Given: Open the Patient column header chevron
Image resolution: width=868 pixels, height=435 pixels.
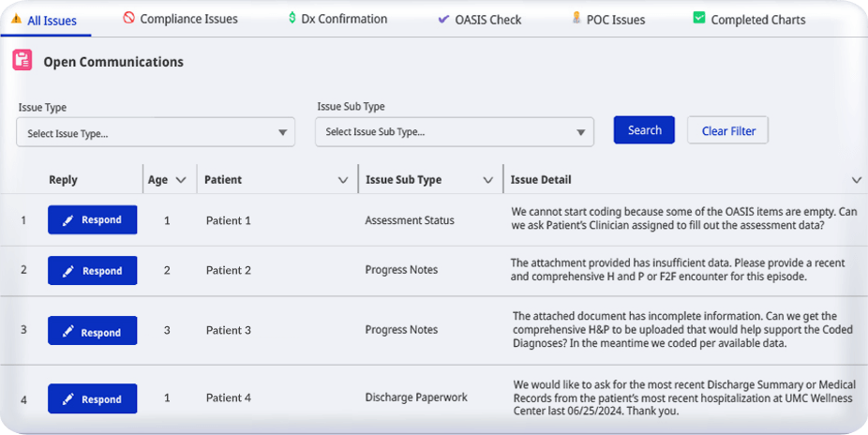Looking at the screenshot, I should coord(342,180).
